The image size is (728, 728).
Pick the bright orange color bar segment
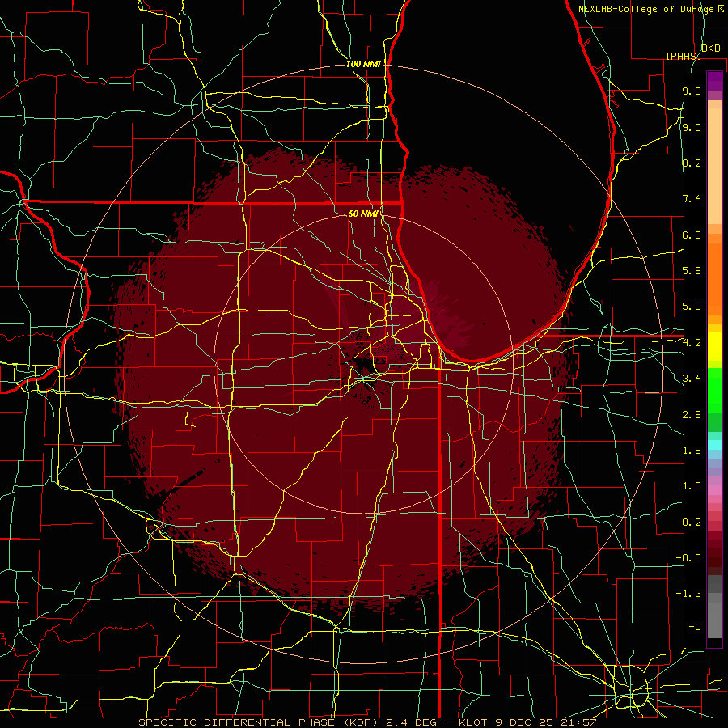(714, 279)
